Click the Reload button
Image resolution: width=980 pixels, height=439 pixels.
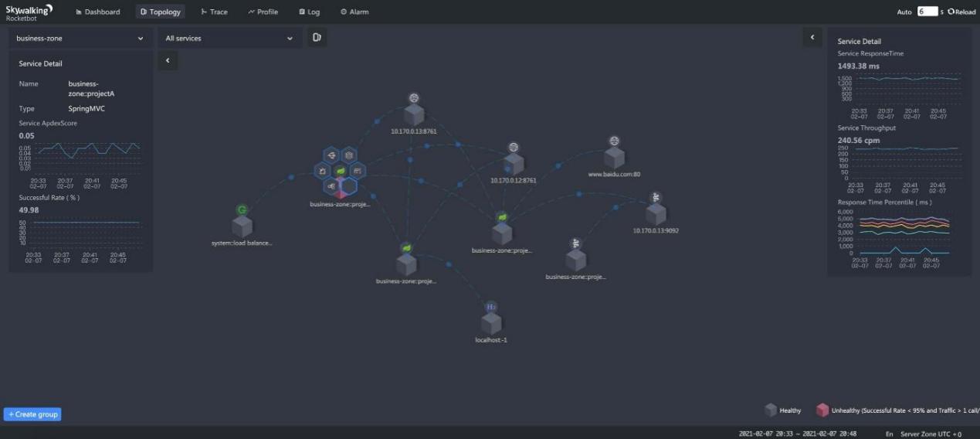pyautogui.click(x=961, y=12)
